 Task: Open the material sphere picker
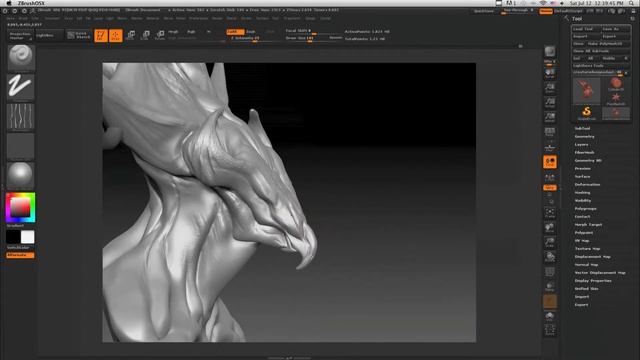21,176
